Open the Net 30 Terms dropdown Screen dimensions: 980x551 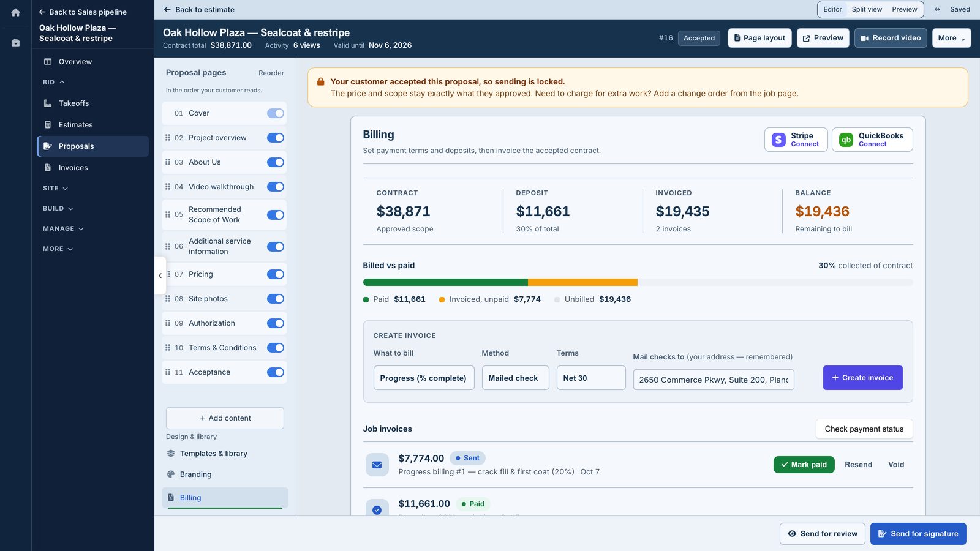click(591, 378)
